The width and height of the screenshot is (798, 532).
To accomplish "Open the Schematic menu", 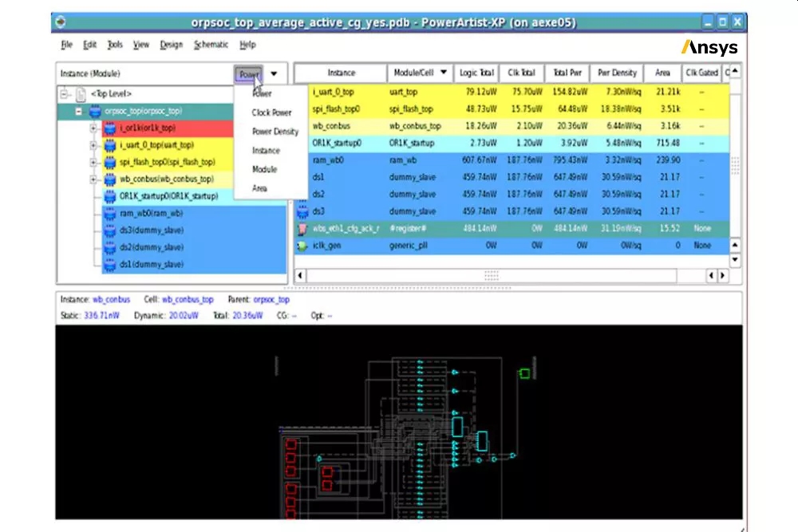I will [x=211, y=45].
